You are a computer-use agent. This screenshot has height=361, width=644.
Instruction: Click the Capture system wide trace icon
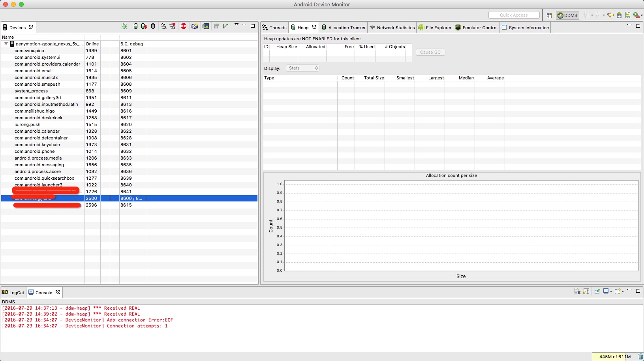tap(217, 26)
